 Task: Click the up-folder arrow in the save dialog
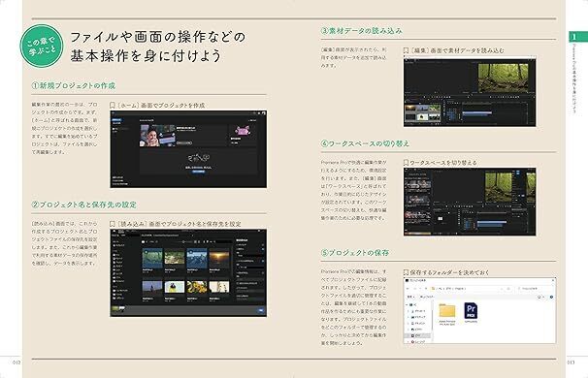click(x=426, y=289)
